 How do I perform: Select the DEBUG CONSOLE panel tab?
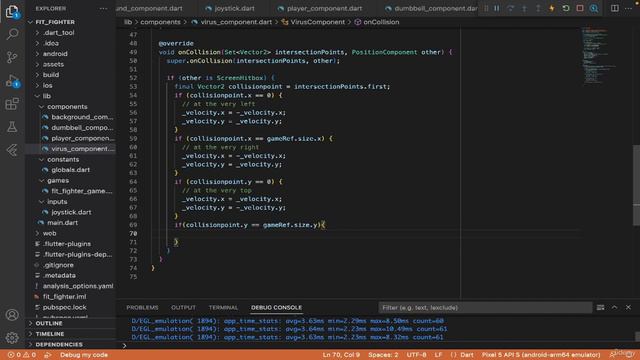click(276, 307)
